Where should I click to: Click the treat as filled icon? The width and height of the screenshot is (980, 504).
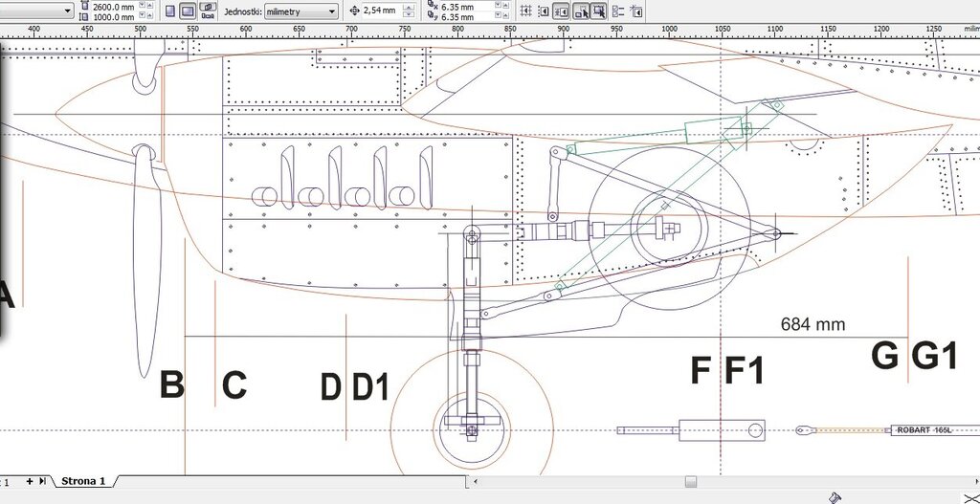(x=598, y=11)
